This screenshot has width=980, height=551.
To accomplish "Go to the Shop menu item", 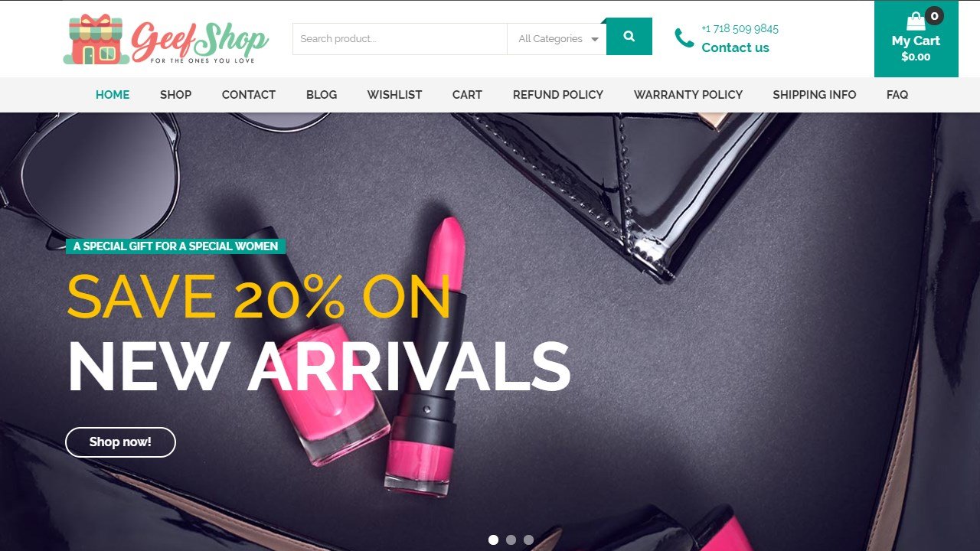I will (175, 95).
